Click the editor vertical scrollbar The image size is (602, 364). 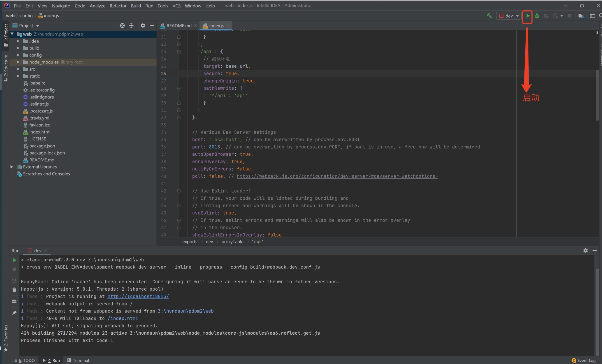(597, 95)
